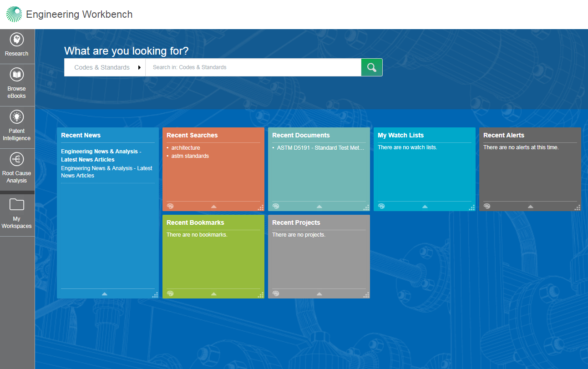Open the Codes & Standards search category dropdown
This screenshot has width=588, height=369.
(x=105, y=67)
